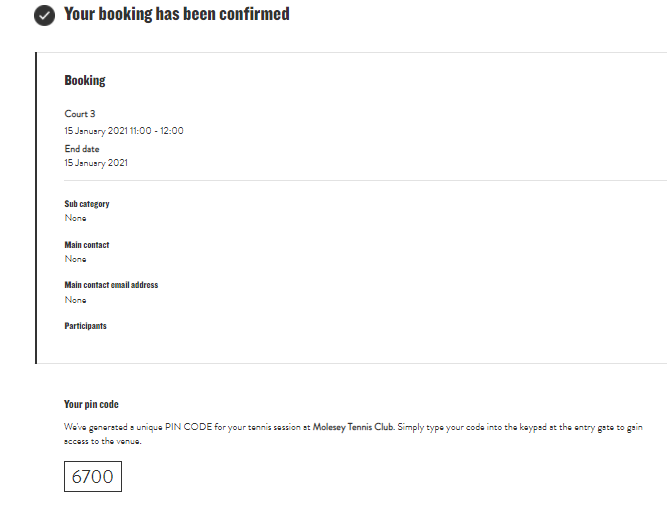
Task: Click the 6700 PIN code box
Action: (x=93, y=477)
